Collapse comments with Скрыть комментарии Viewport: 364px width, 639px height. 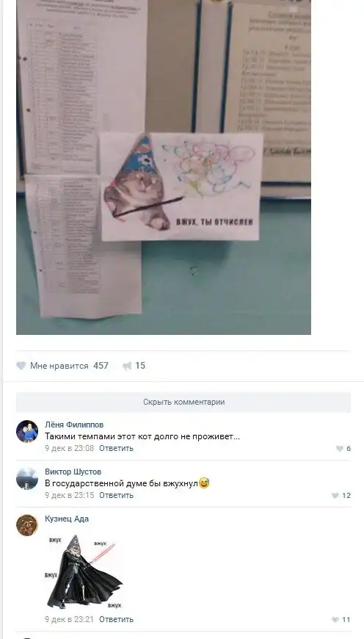pyautogui.click(x=183, y=402)
